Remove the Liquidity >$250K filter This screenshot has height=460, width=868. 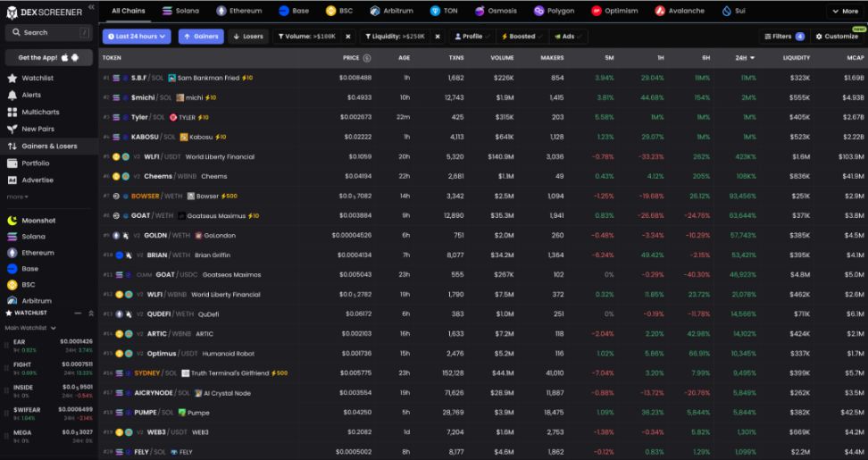(x=438, y=37)
